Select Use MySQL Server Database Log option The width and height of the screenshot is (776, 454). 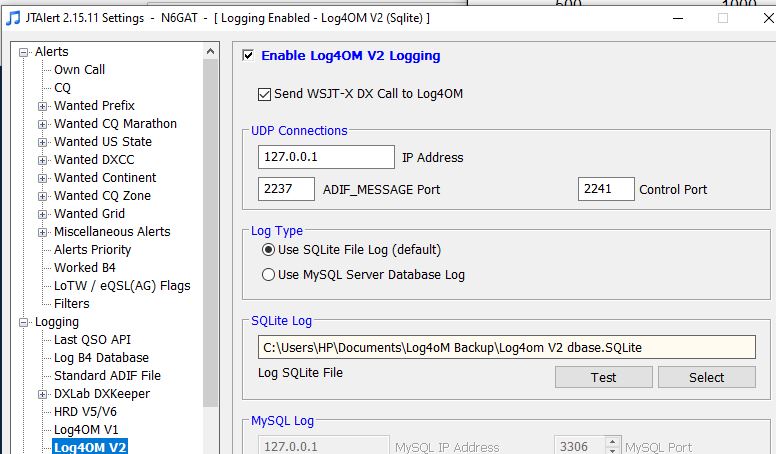[x=268, y=274]
